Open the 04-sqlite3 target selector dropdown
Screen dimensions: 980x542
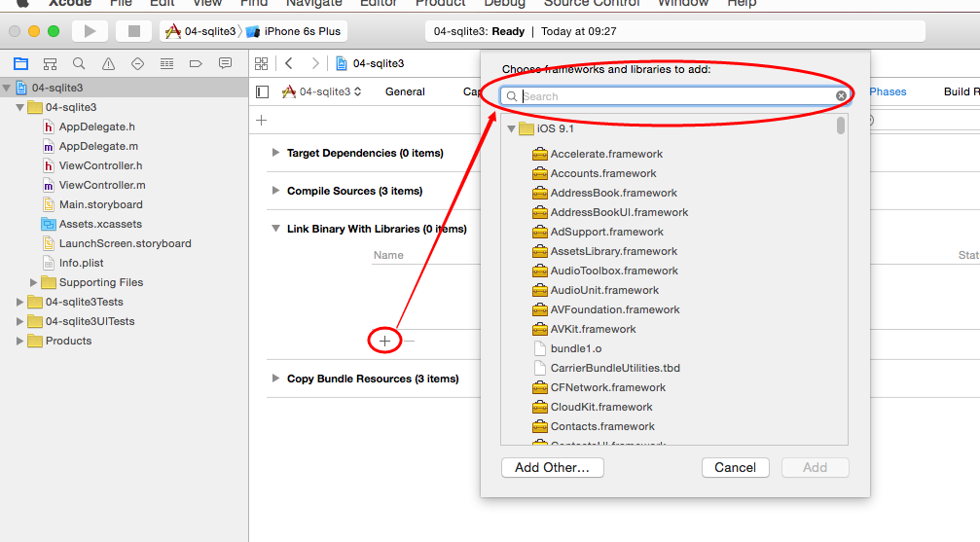coord(322,91)
